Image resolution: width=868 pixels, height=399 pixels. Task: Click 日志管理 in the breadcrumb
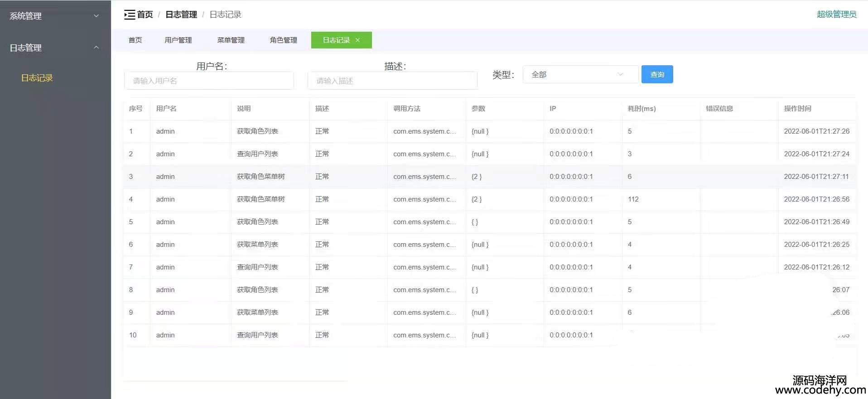point(181,14)
